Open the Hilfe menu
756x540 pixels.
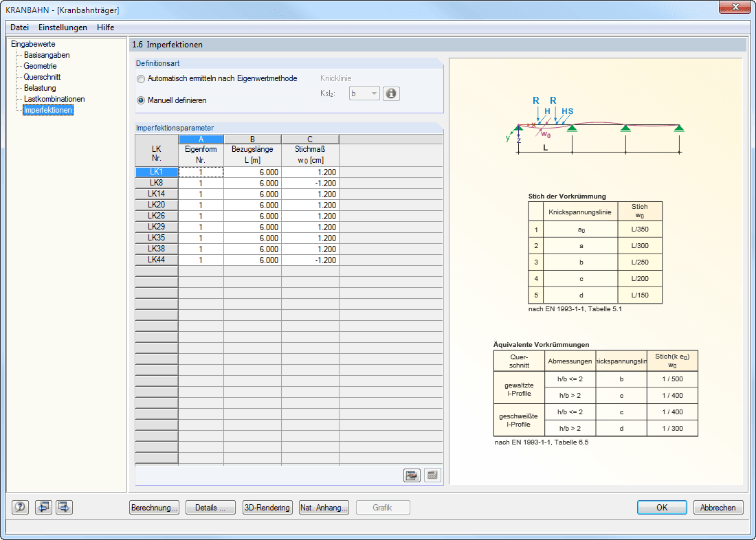tap(105, 27)
